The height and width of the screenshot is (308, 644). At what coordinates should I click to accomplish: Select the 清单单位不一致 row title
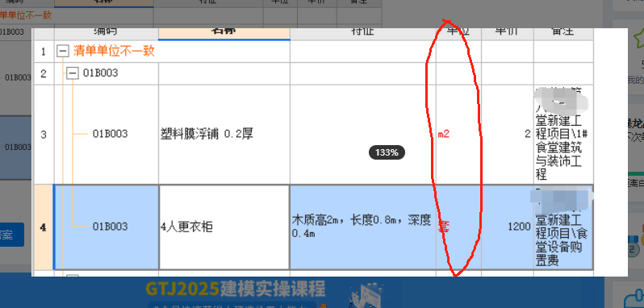(x=114, y=52)
